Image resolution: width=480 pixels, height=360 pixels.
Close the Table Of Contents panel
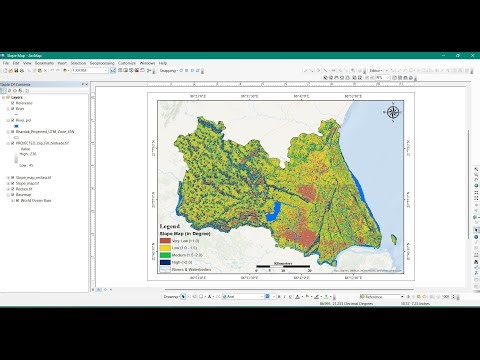coord(87,84)
